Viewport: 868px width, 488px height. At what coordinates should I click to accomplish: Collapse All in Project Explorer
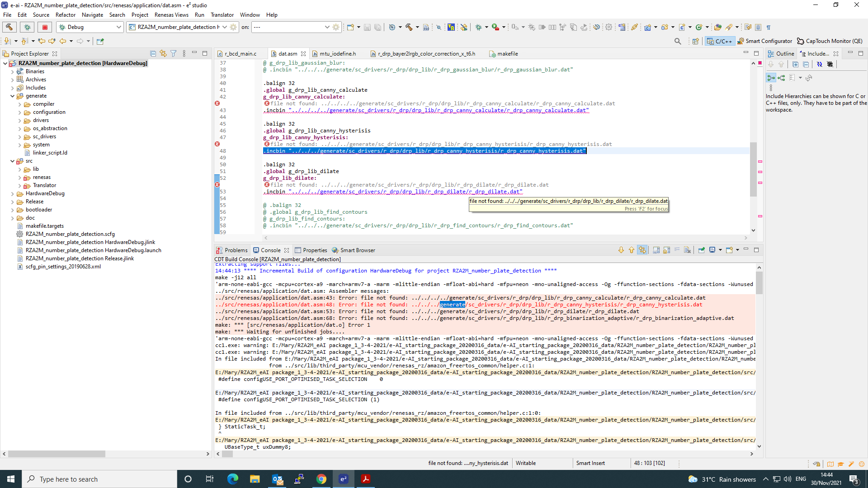click(153, 54)
